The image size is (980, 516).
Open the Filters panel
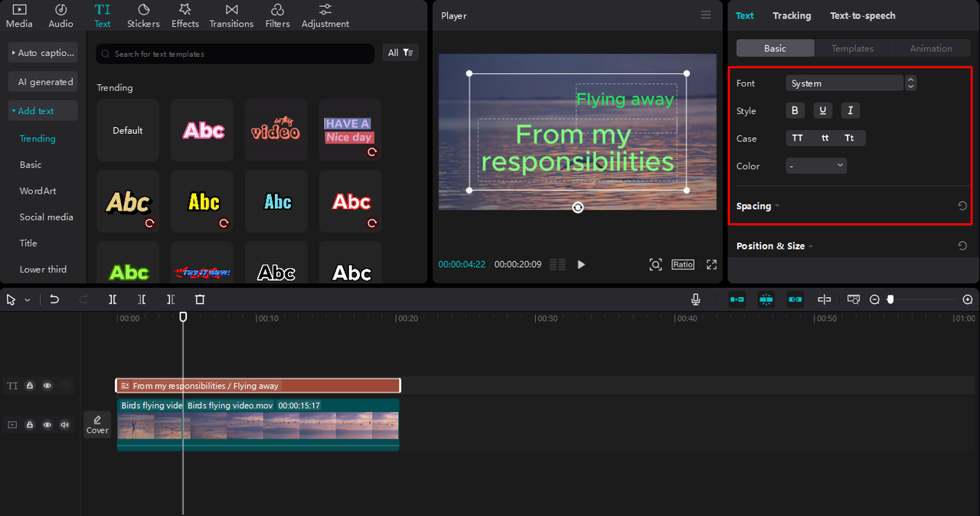(277, 15)
